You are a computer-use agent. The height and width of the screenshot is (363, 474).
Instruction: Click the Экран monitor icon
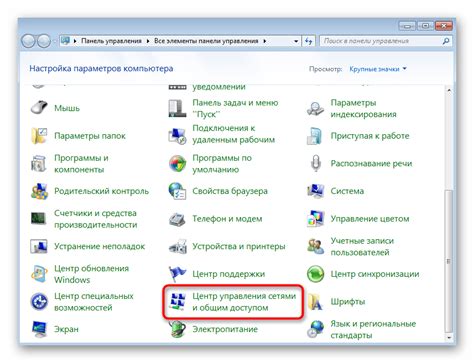39,329
